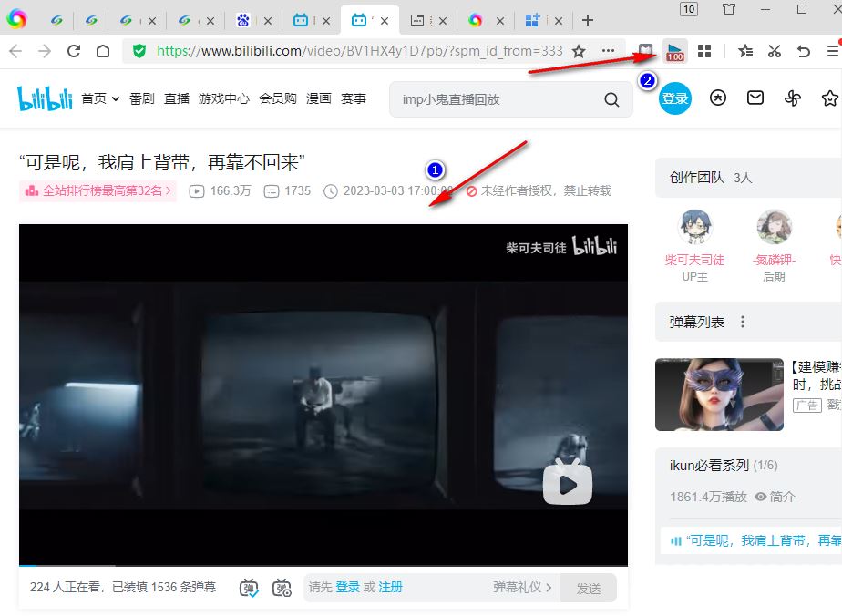Open the browser skin shirt icon
The height and width of the screenshot is (616, 842).
click(x=728, y=9)
